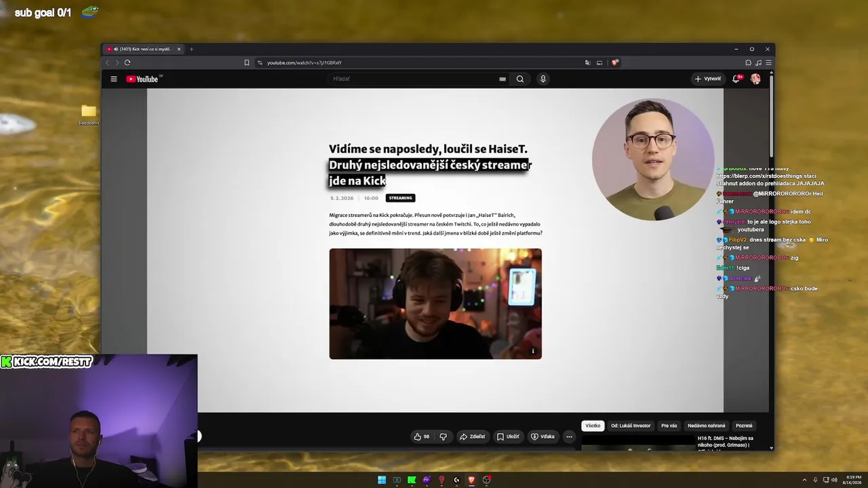The height and width of the screenshot is (488, 868).
Task: Click the YouTube search magnifier button
Action: coord(520,79)
